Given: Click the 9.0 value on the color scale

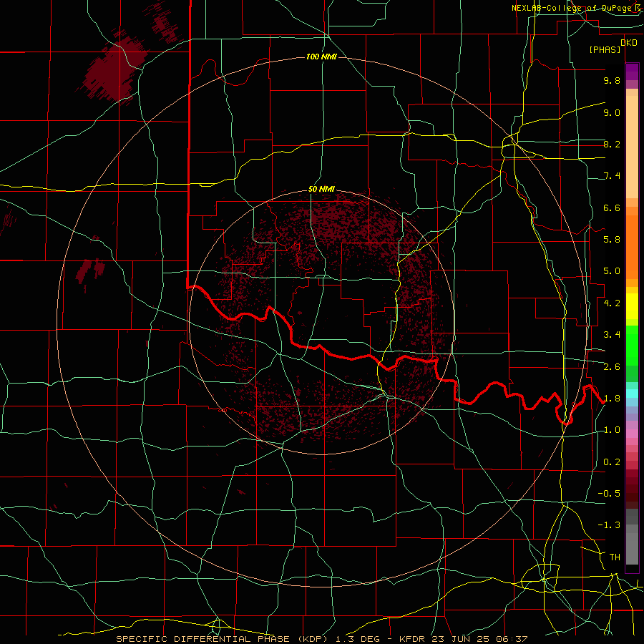Looking at the screenshot, I should pos(612,112).
